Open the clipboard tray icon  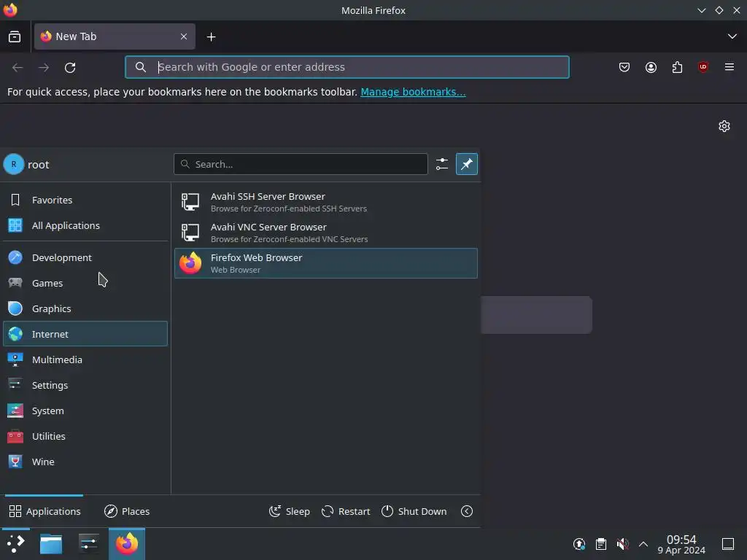601,544
